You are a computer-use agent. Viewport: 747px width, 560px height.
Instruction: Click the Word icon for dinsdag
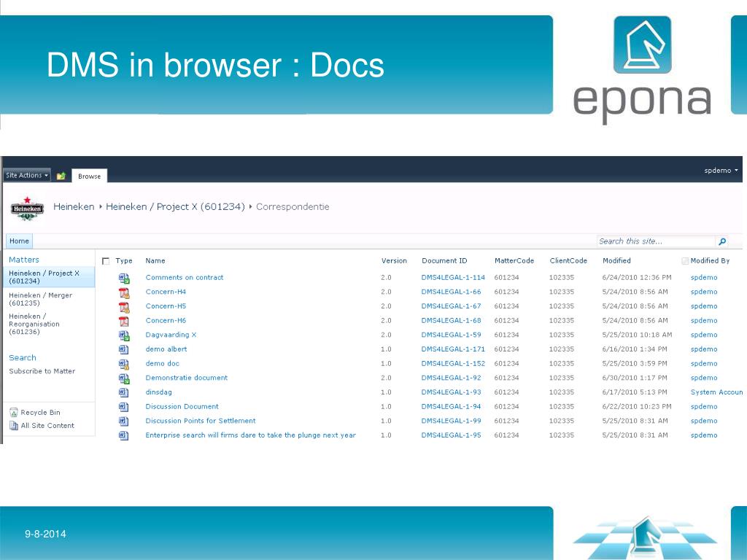124,392
